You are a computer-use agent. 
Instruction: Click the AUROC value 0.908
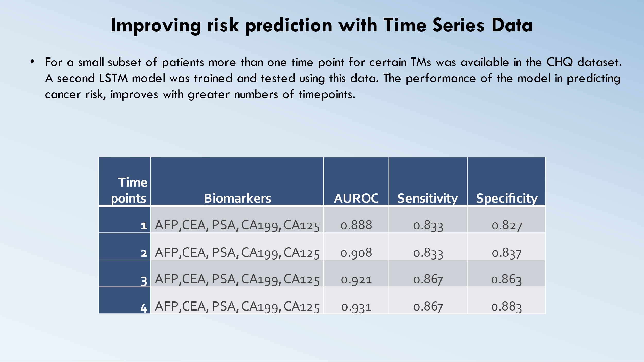click(x=356, y=253)
